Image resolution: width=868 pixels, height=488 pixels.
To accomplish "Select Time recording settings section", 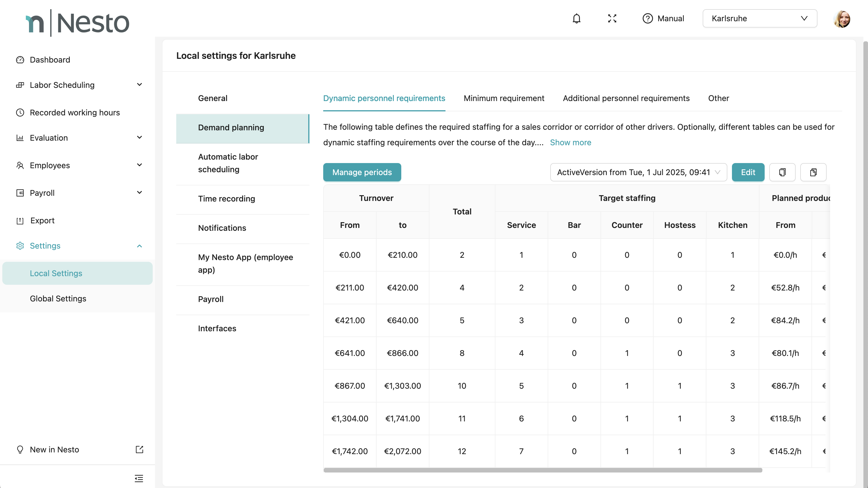I will [x=226, y=199].
